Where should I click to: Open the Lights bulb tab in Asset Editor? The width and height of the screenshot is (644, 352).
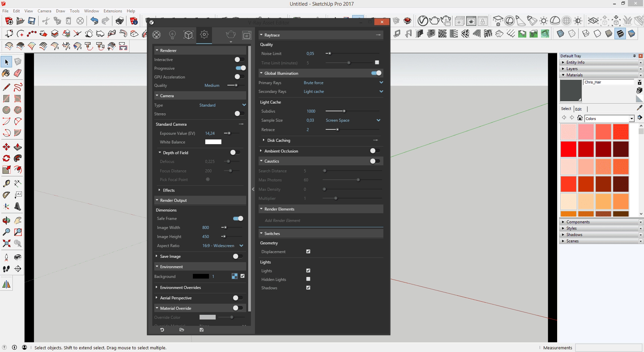click(x=172, y=35)
